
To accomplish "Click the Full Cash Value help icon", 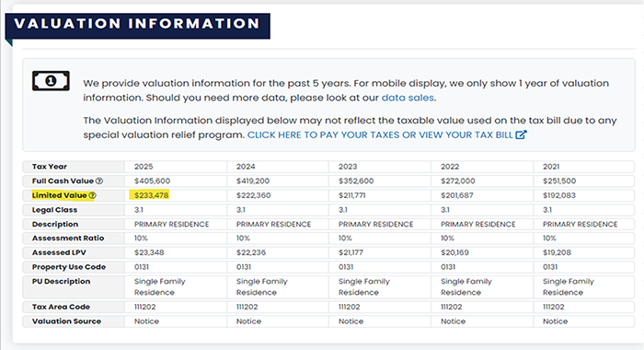I will (x=99, y=181).
